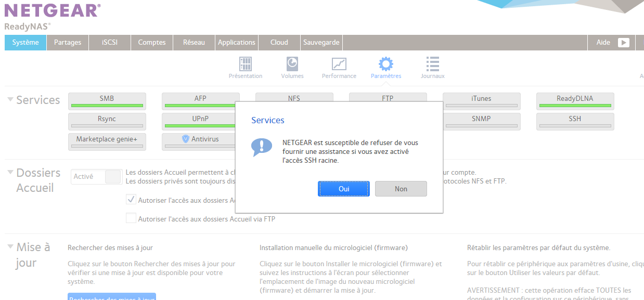Toggle the ReadyDLNA service
The image size is (644, 300).
coord(575,101)
